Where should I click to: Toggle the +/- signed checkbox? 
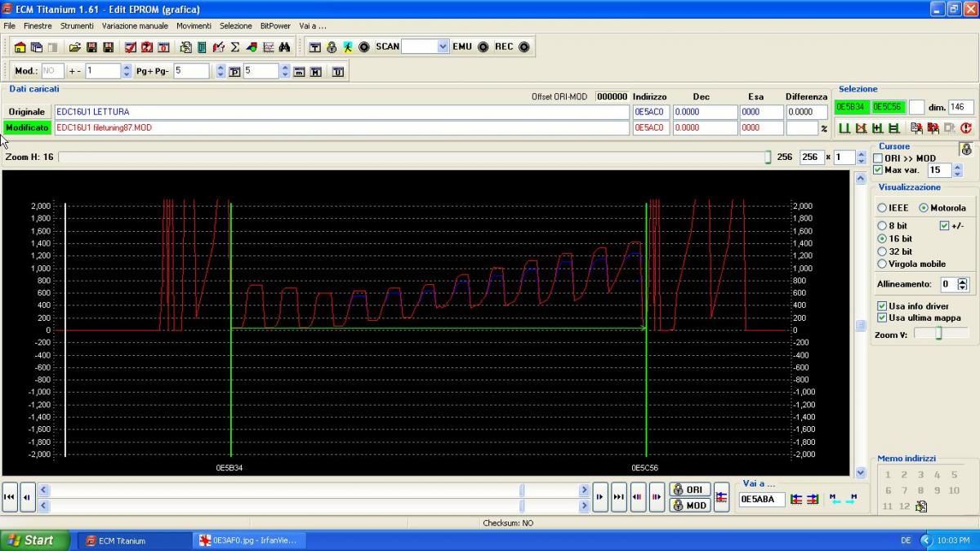(x=945, y=225)
